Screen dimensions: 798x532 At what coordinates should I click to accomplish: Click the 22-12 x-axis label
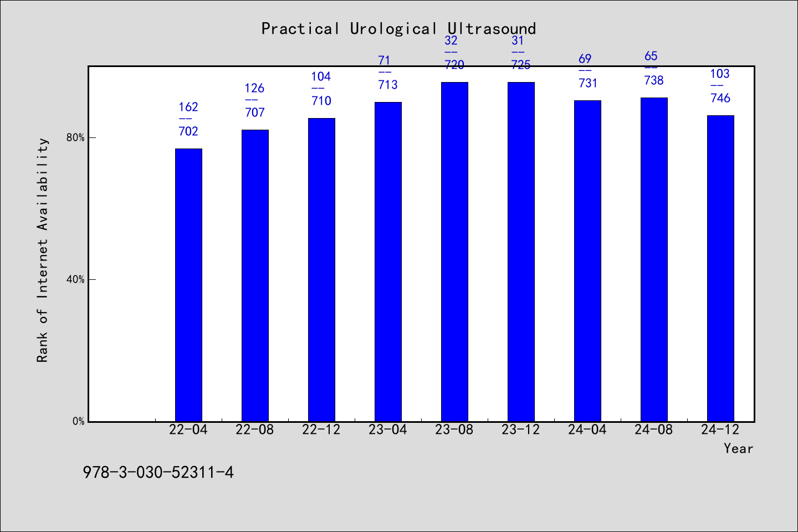(x=321, y=429)
